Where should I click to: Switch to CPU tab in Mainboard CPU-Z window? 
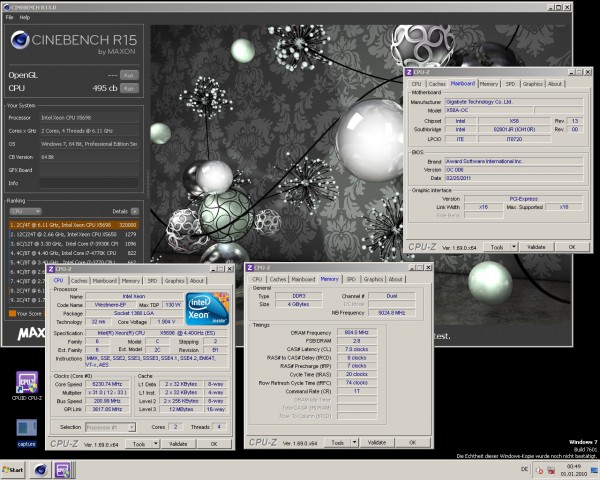click(416, 84)
